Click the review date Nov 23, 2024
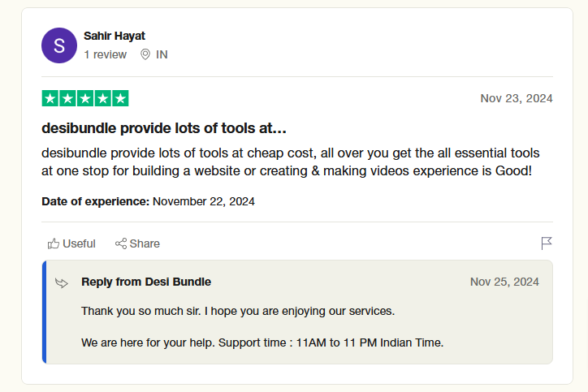Screen dimensions: 588x392 516,98
